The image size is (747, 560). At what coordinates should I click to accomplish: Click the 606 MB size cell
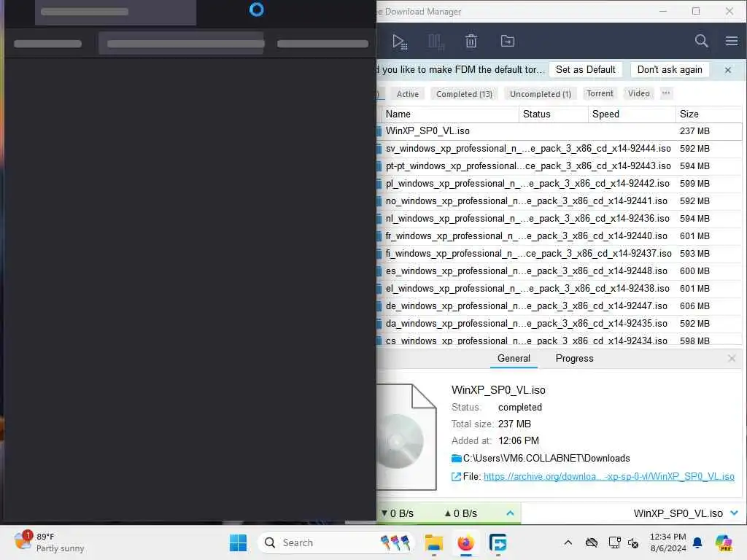tap(694, 306)
